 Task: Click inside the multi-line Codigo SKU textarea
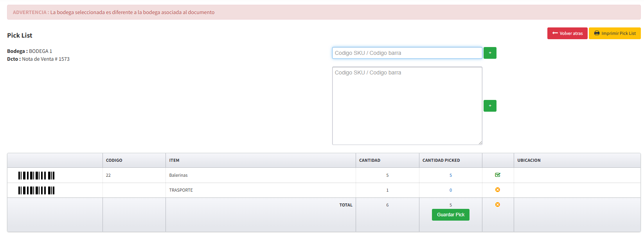[407, 106]
